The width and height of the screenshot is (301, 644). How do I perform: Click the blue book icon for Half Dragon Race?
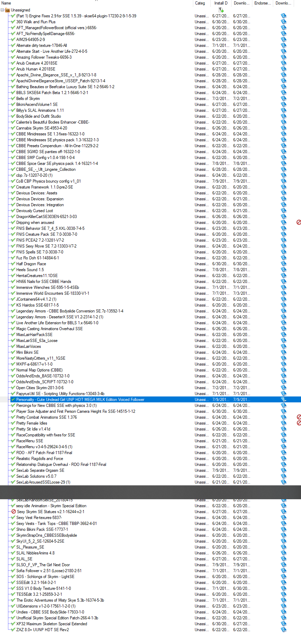click(x=284, y=264)
